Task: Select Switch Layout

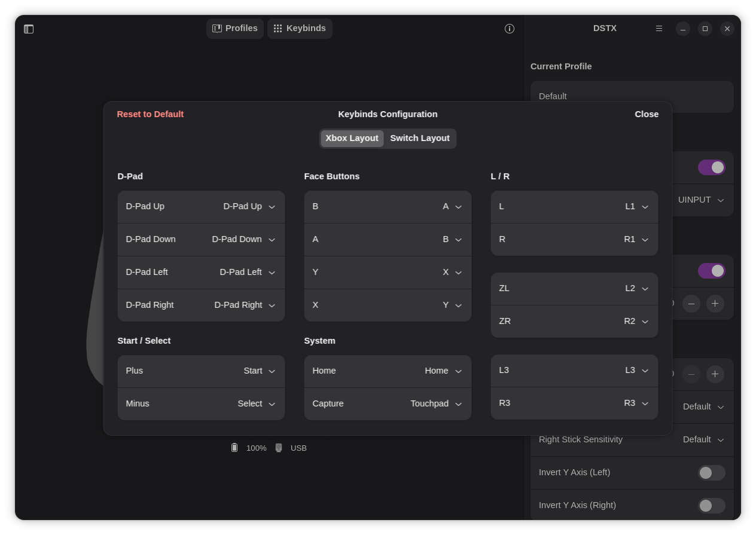Action: click(x=420, y=138)
